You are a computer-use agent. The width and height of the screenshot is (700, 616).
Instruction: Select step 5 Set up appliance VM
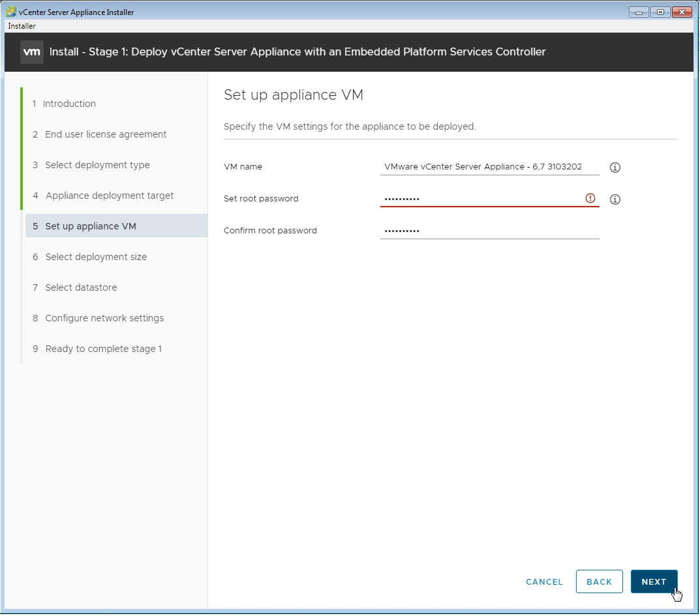(91, 226)
